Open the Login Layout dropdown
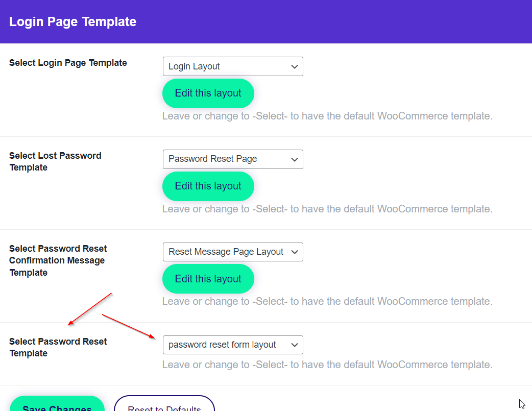Viewport: 532px width, 411px height. pos(232,66)
